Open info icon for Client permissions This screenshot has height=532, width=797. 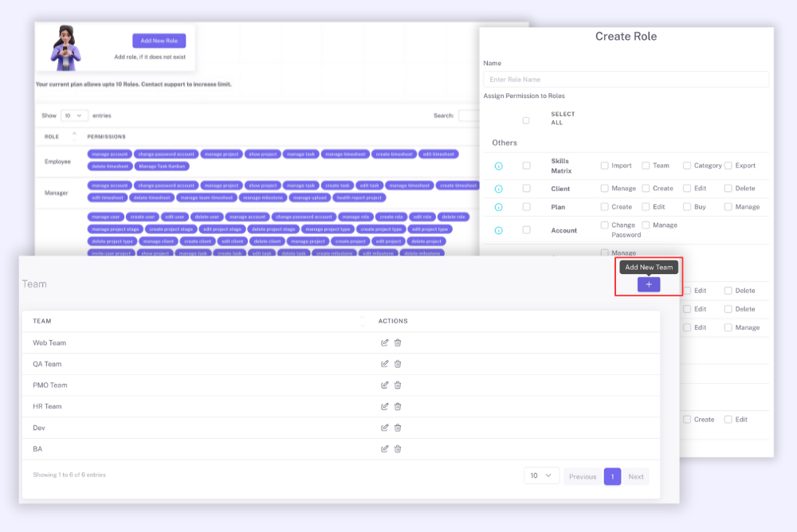tap(499, 189)
